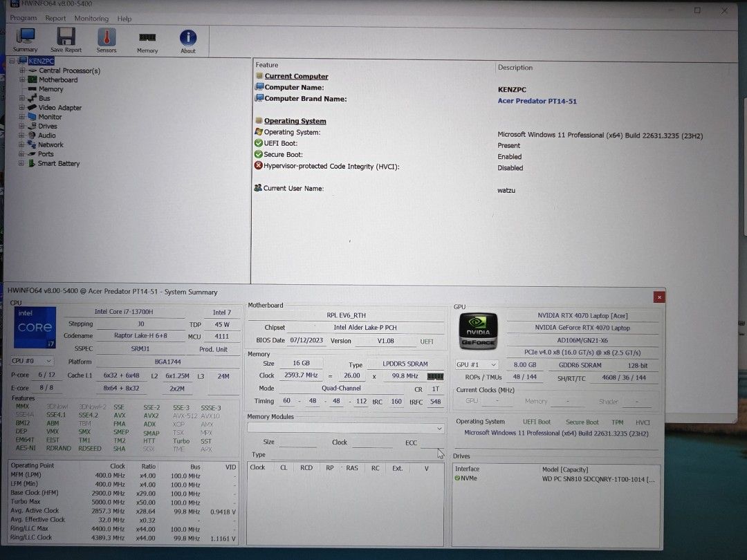Viewport: 747px width, 560px height.
Task: Expand the Network tree node
Action: click(22, 144)
